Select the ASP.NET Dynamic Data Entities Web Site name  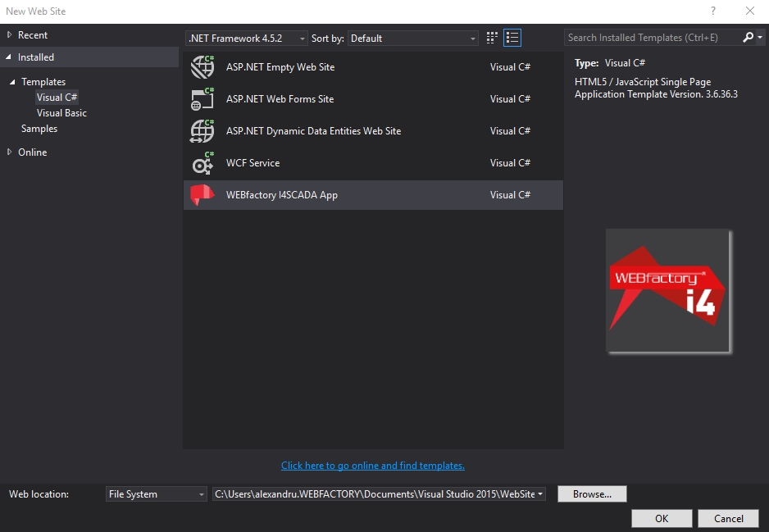(313, 131)
